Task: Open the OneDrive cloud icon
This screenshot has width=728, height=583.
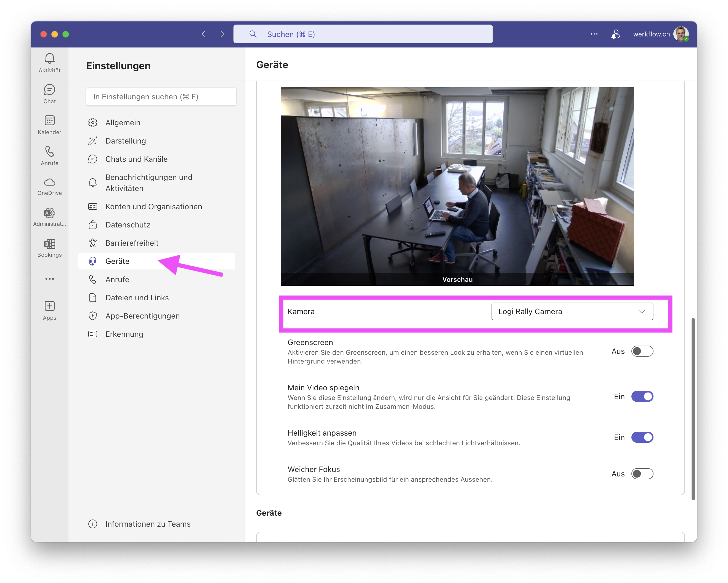Action: pos(49,183)
